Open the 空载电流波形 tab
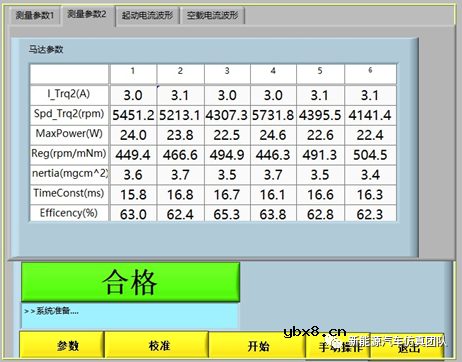Screen dimensions: 462x362 pyautogui.click(x=213, y=16)
